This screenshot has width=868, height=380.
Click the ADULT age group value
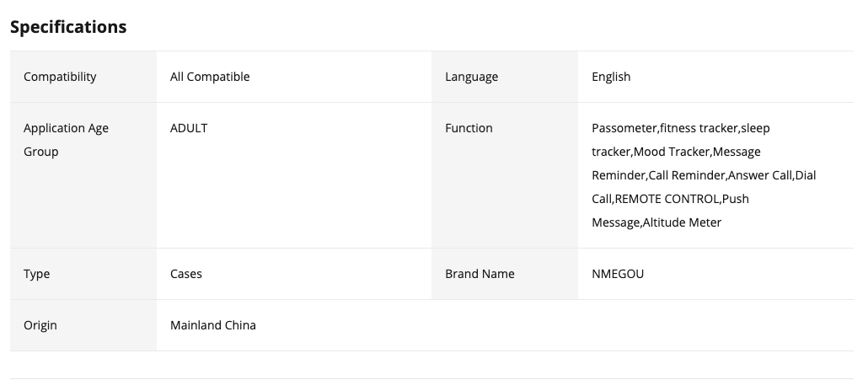click(x=189, y=128)
